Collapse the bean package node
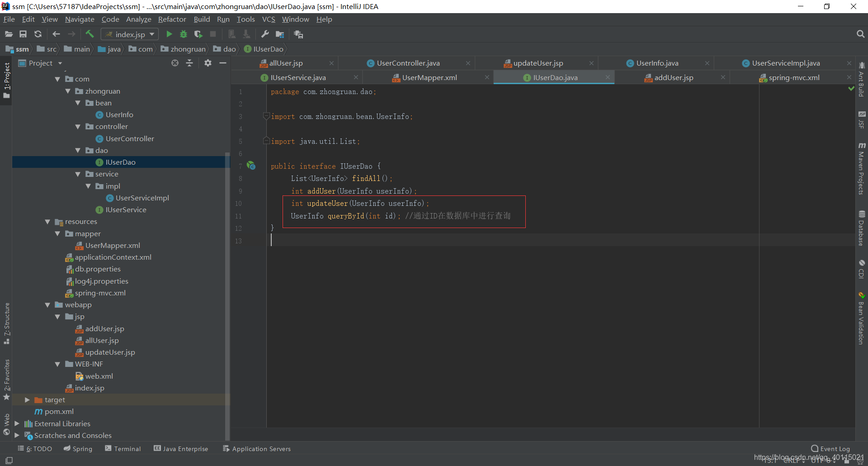 pos(78,103)
